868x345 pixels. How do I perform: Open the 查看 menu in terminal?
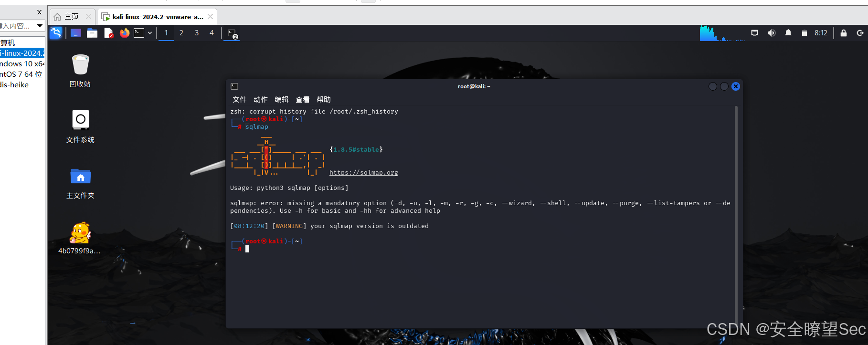coord(303,99)
